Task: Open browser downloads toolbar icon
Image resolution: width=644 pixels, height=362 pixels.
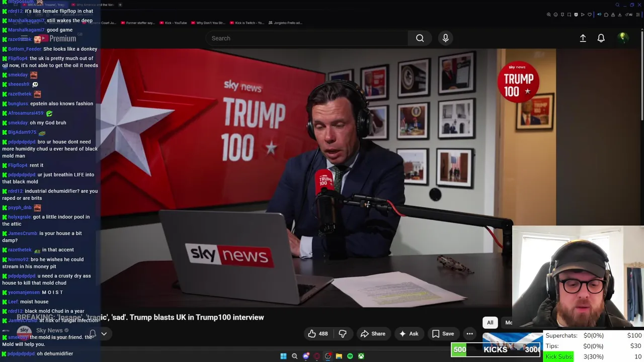Action: tap(620, 15)
